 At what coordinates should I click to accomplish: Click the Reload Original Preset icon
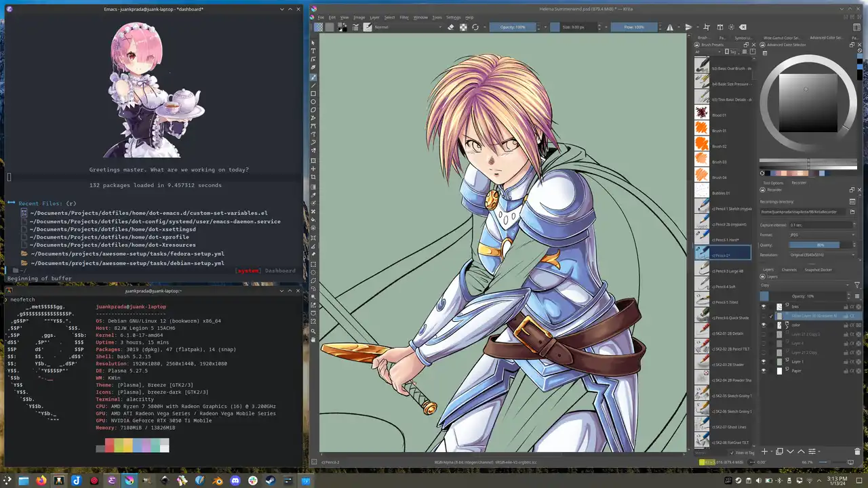coord(475,27)
